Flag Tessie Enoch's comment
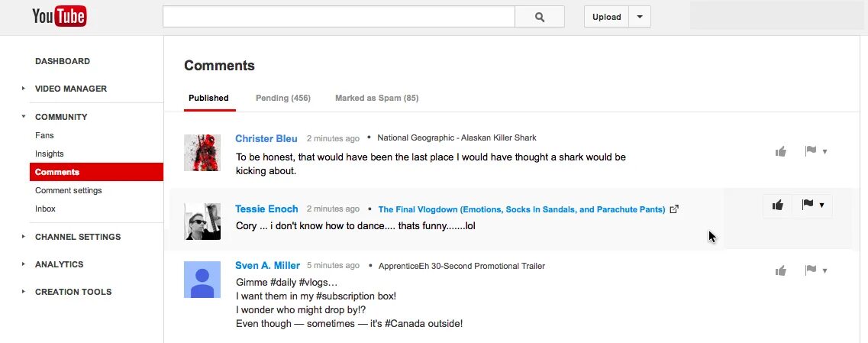The width and height of the screenshot is (868, 343). click(x=807, y=205)
